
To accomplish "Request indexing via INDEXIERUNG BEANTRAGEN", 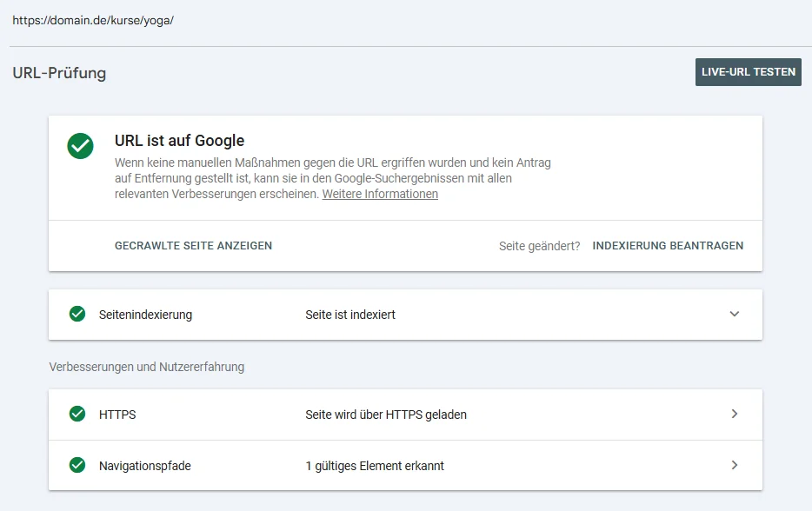I will click(668, 246).
